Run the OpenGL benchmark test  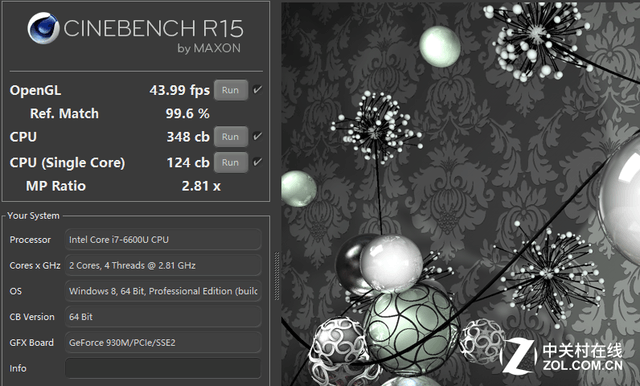pyautogui.click(x=231, y=90)
